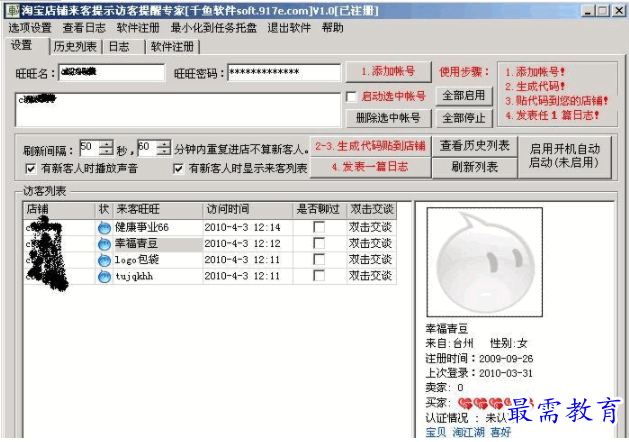Select the account entry in the account list box

coord(38,99)
